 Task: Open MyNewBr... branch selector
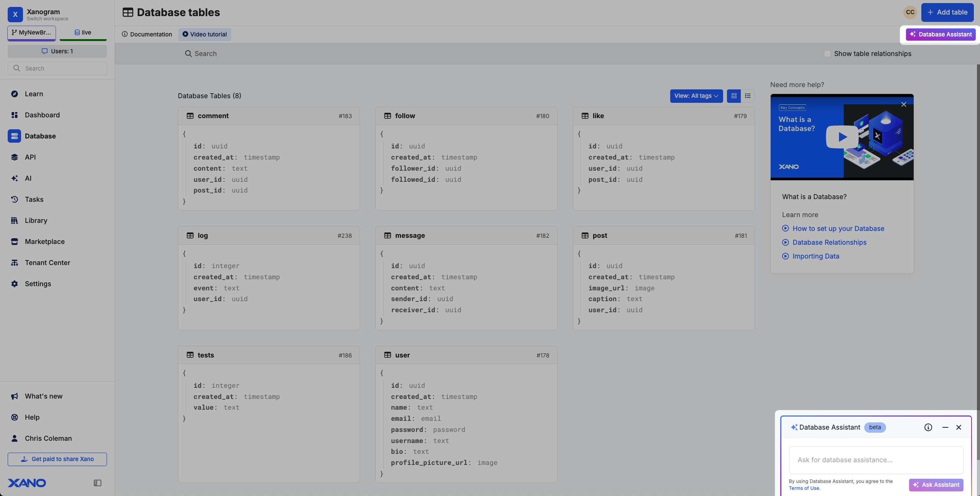pyautogui.click(x=31, y=33)
